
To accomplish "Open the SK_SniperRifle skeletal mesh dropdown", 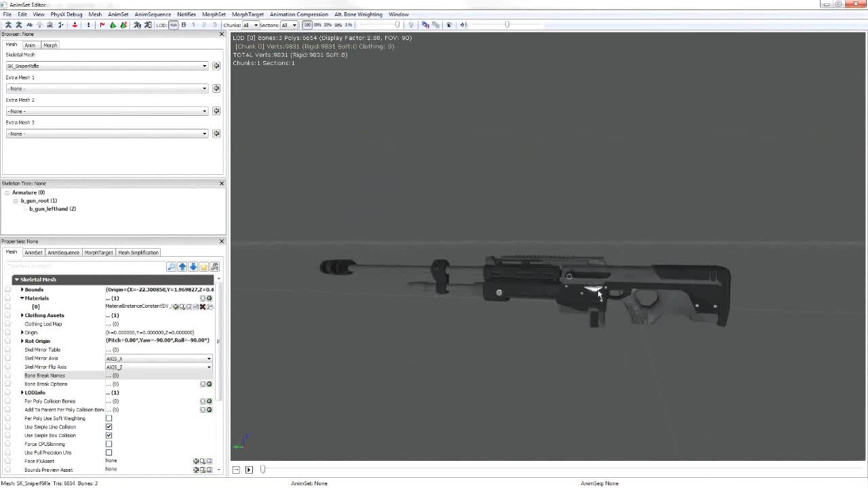I will click(204, 66).
